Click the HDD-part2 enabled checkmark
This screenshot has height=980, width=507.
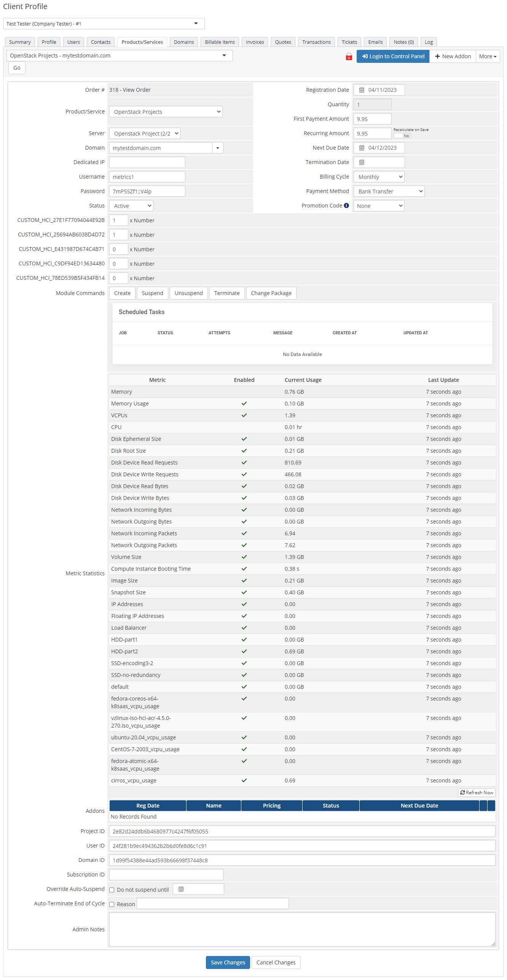(x=244, y=651)
